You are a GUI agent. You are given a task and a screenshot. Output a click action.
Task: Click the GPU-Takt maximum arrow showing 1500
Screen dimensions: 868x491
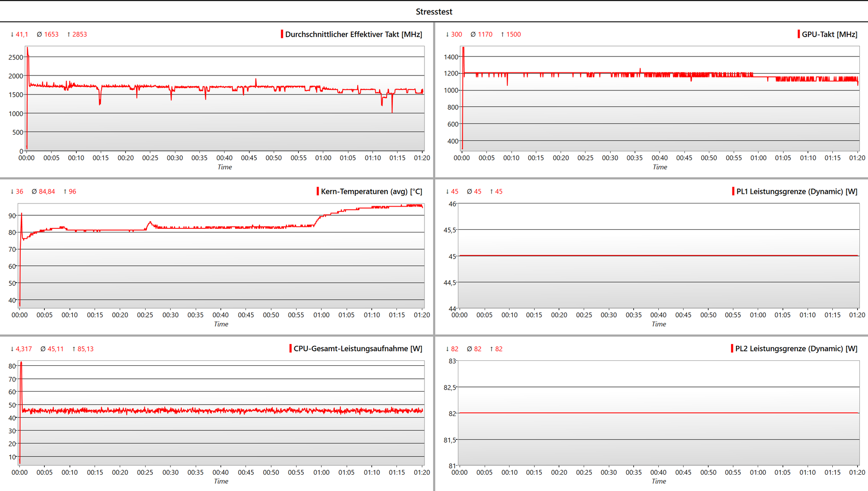pos(502,34)
